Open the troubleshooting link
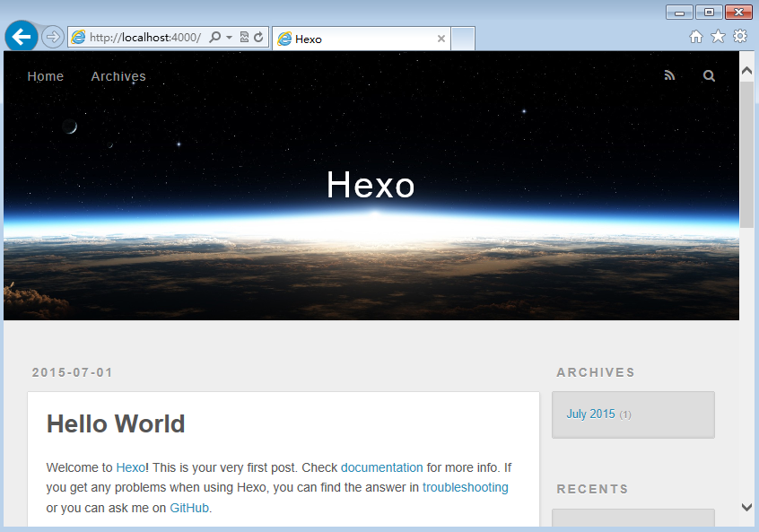This screenshot has height=532, width=759. click(465, 487)
